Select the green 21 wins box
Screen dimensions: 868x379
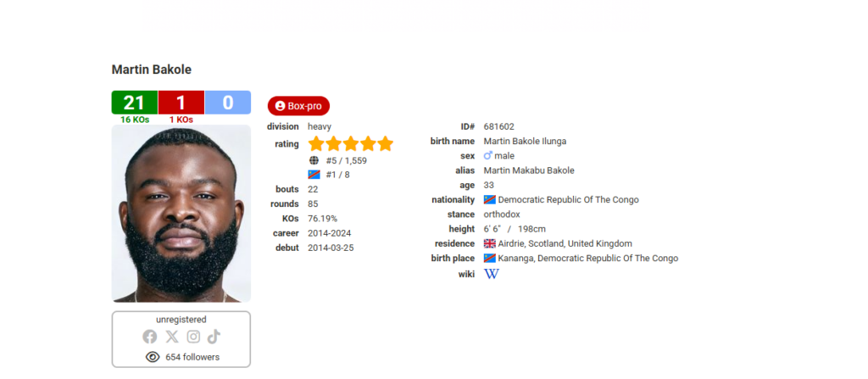point(135,103)
